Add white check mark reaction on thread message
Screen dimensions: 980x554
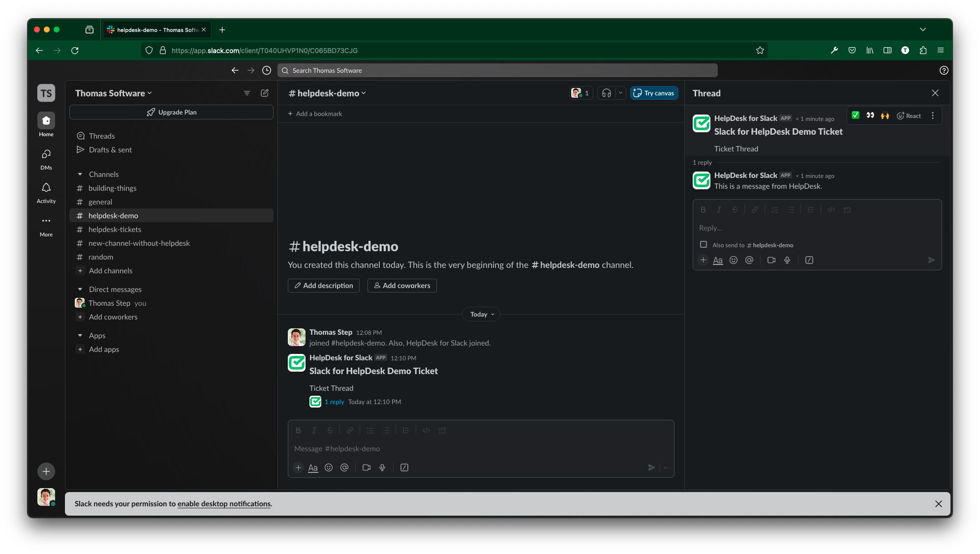click(856, 116)
